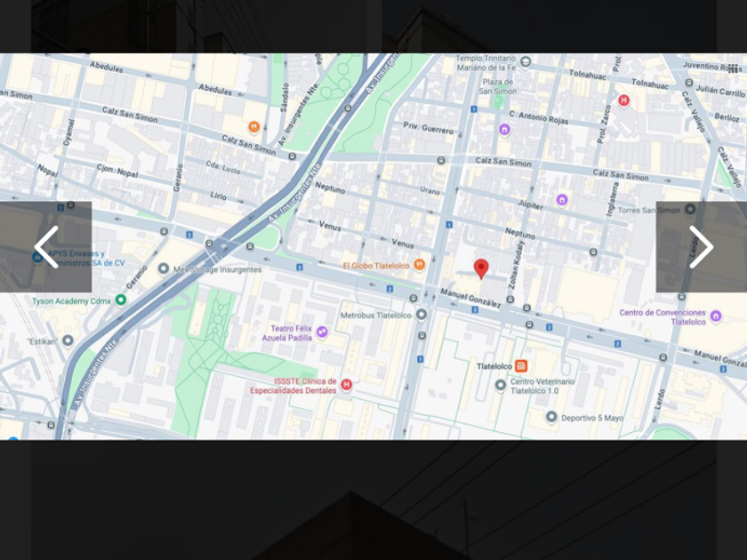Click the Júpiter street label
Screen dimensions: 747x560
[530, 204]
